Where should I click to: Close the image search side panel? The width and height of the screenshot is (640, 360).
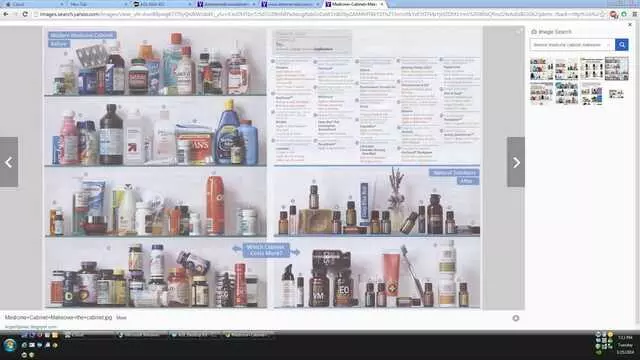(x=630, y=25)
